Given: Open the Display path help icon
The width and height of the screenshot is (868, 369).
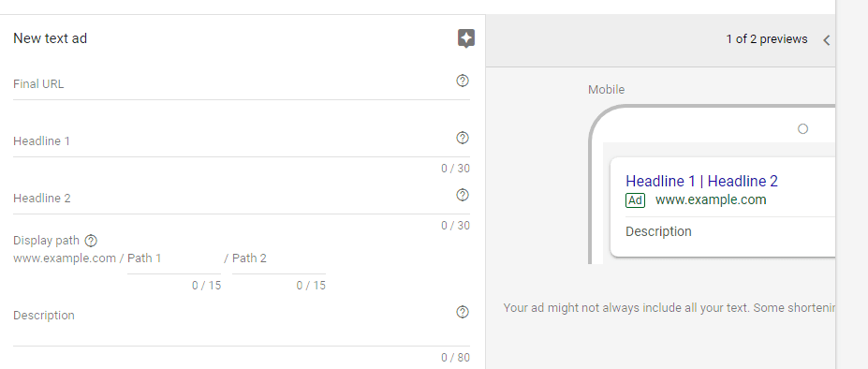Looking at the screenshot, I should [x=92, y=241].
